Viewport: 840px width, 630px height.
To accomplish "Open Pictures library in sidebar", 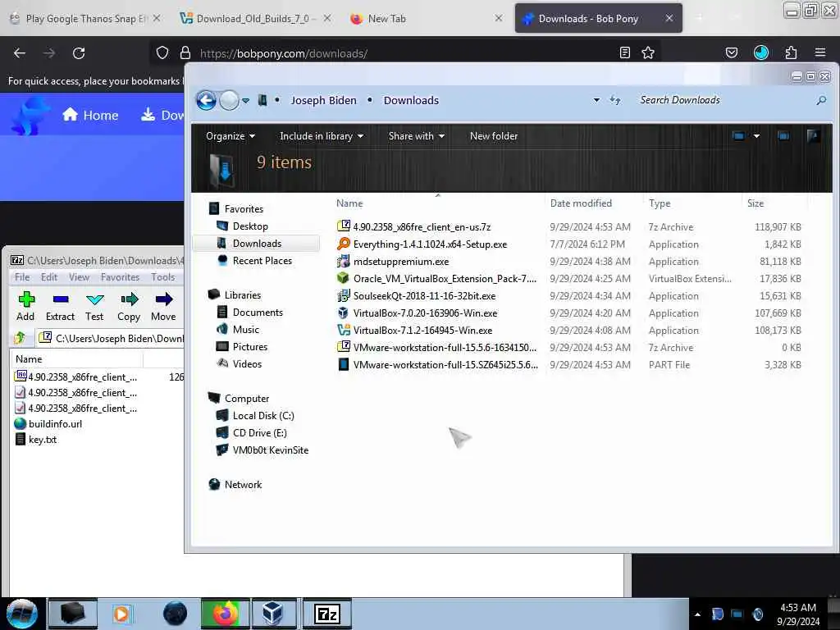I will pyautogui.click(x=249, y=346).
